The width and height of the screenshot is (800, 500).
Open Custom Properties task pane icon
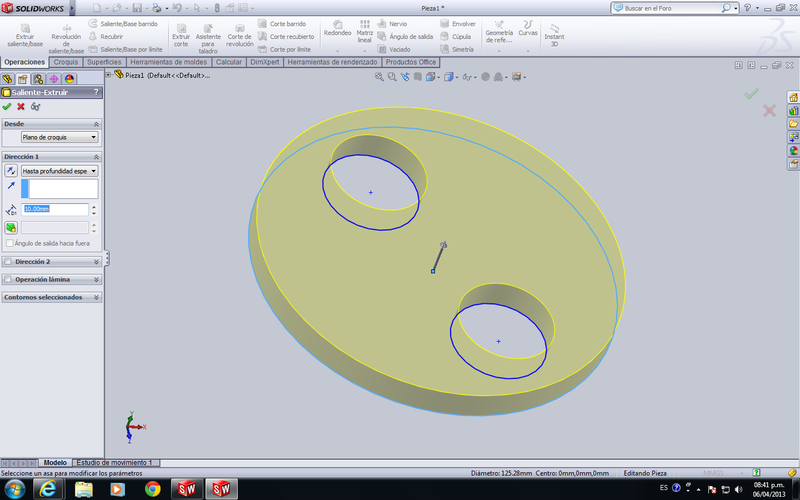tap(793, 163)
